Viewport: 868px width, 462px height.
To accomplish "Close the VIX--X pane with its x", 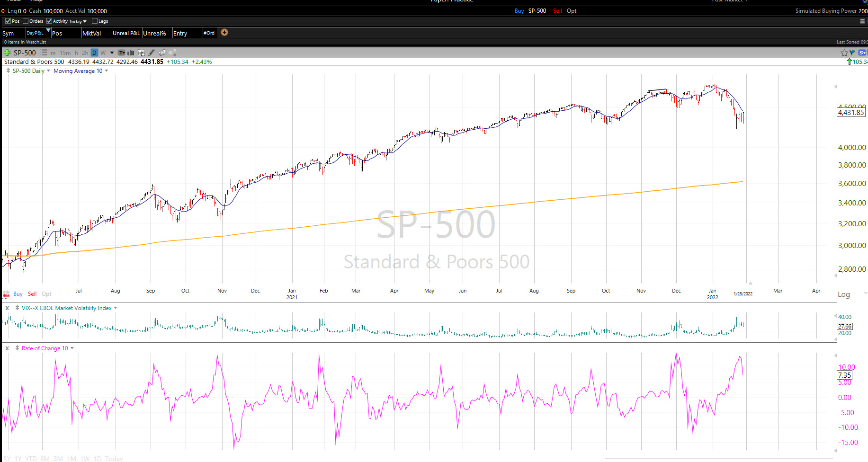I will click(7, 308).
